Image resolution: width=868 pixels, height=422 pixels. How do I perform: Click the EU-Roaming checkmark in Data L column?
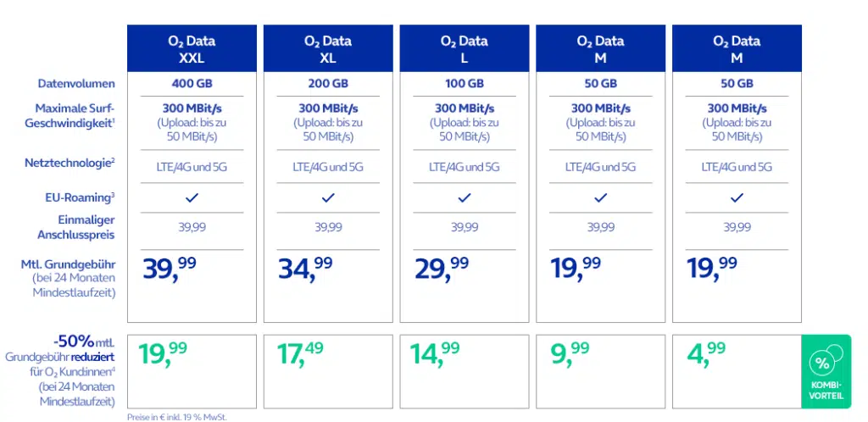[x=465, y=197]
